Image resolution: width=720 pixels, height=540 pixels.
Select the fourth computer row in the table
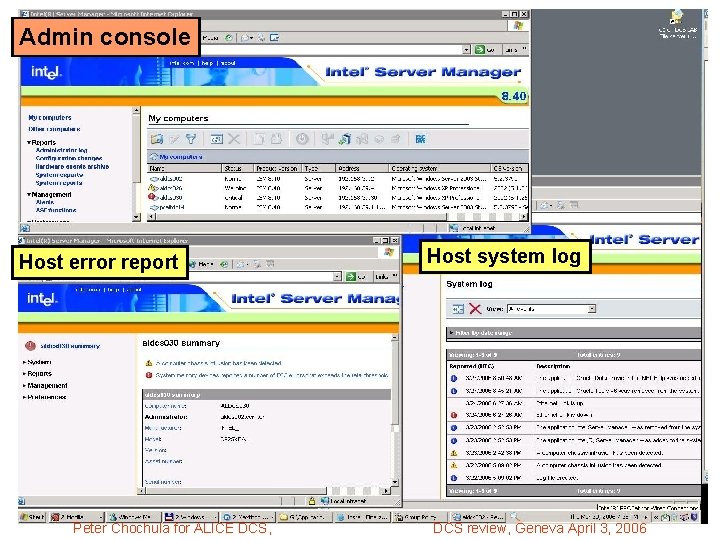tap(338, 207)
